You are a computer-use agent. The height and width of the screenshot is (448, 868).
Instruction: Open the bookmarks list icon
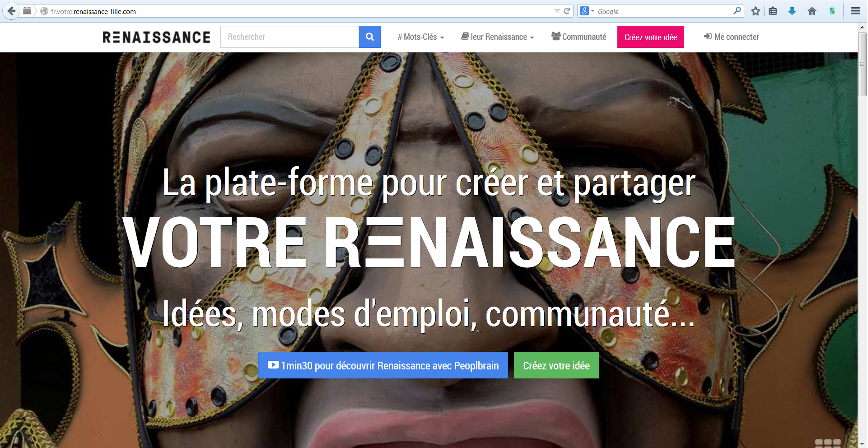coord(773,11)
